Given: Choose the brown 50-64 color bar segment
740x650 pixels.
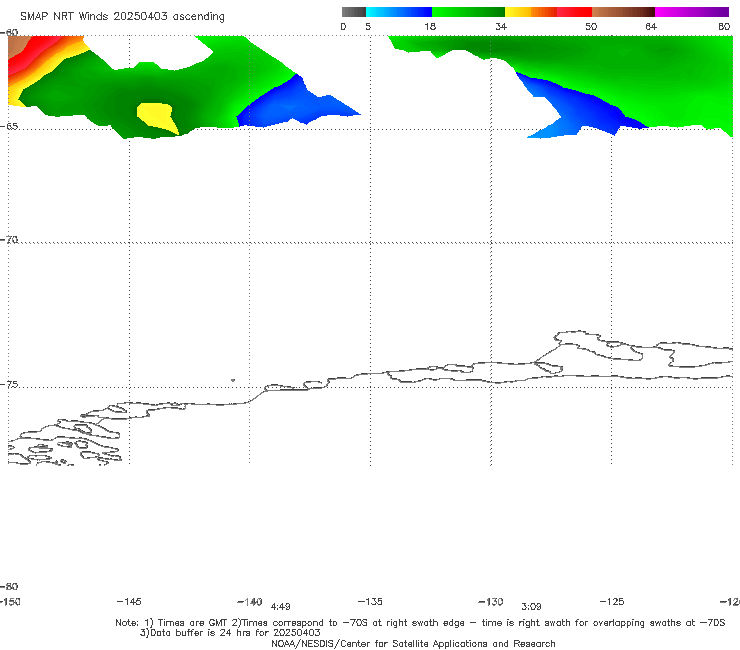Looking at the screenshot, I should (x=623, y=12).
